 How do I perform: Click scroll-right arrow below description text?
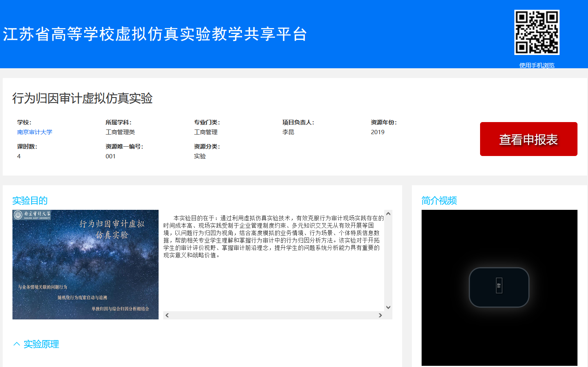pyautogui.click(x=380, y=315)
